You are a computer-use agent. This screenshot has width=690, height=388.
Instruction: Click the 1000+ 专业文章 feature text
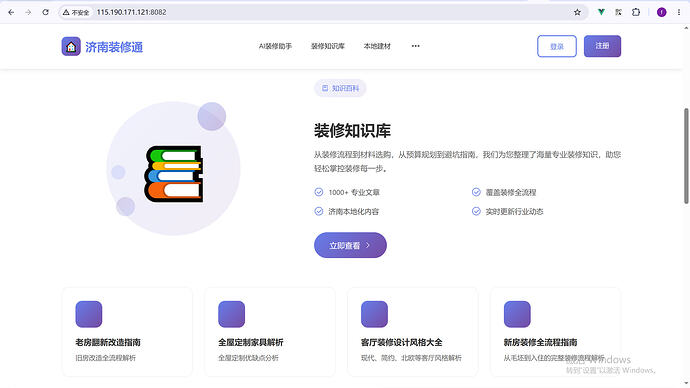tap(354, 192)
